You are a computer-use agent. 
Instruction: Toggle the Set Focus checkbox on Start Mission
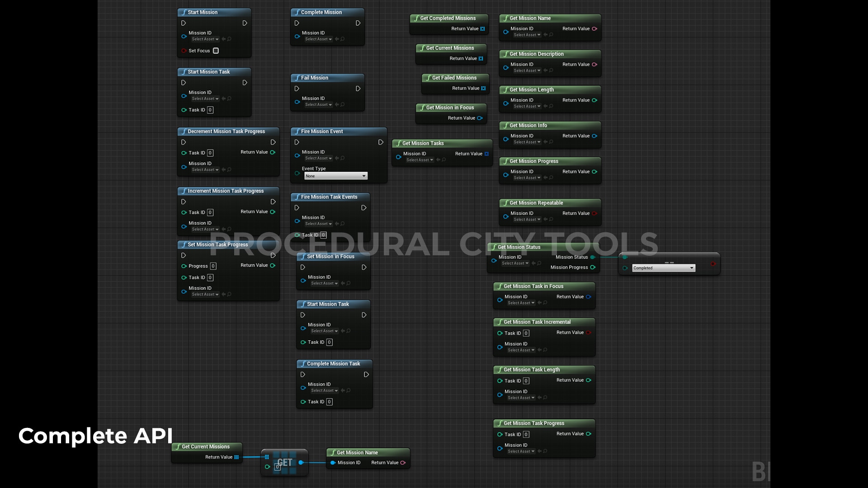pos(216,51)
